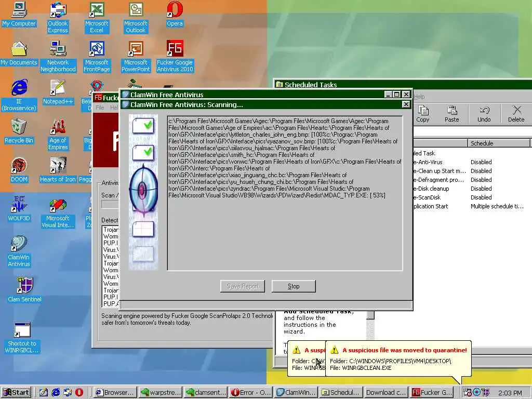Open File menu in Fucker Google window
Viewport: 532px width, 399px height.
[x=100, y=108]
